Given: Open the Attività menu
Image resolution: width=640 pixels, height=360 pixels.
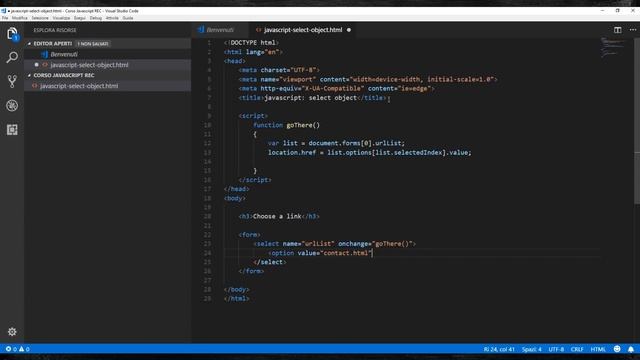Looking at the screenshot, I should pos(112,18).
